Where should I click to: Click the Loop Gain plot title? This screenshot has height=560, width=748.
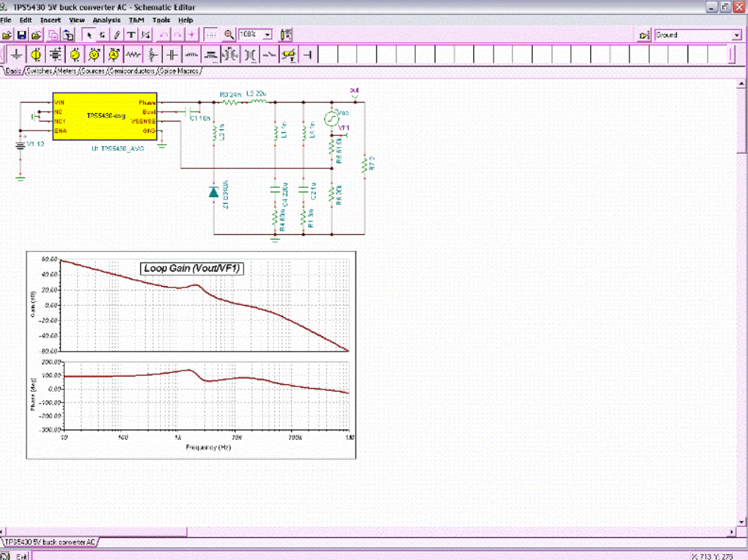coord(192,268)
